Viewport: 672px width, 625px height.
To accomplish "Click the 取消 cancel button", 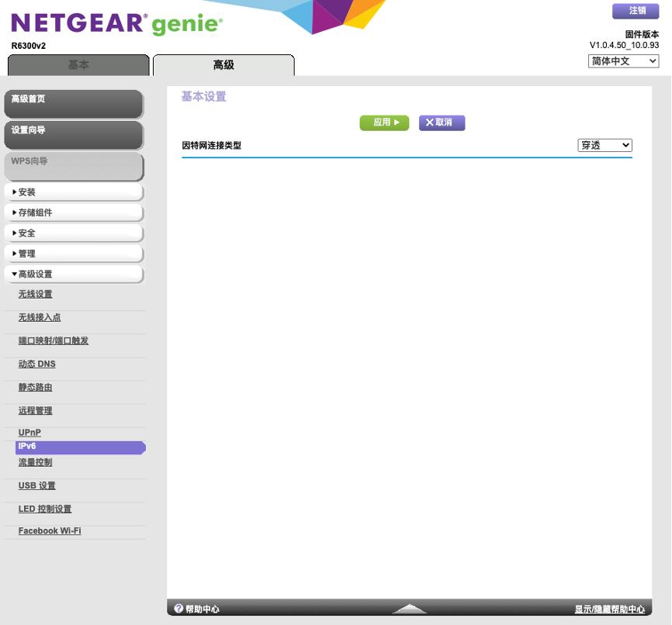I will coord(442,123).
